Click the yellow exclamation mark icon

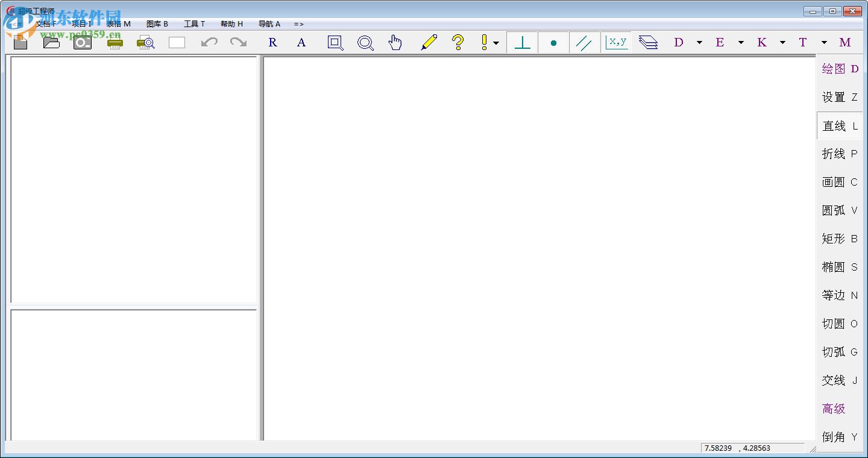pos(484,42)
